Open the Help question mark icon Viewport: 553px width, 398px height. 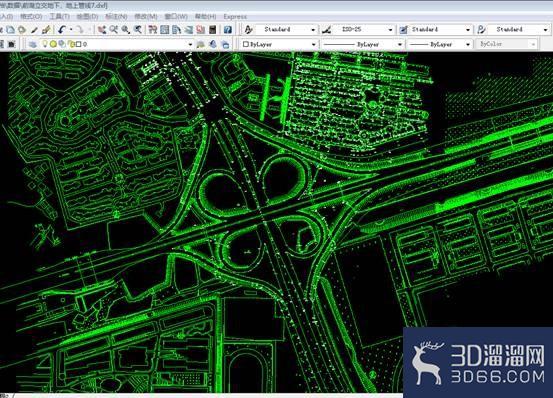[x=227, y=30]
